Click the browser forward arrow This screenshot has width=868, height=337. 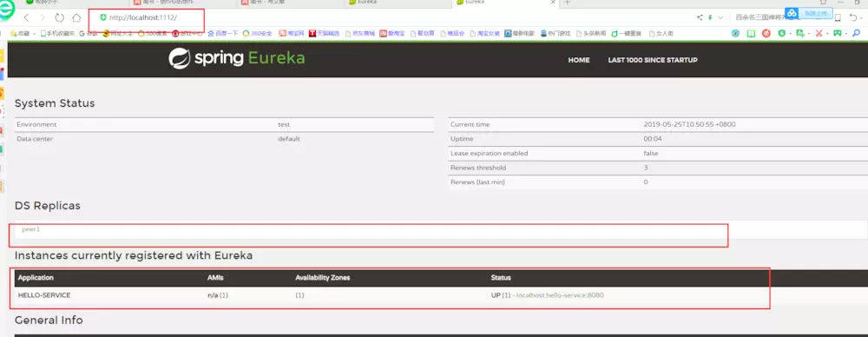43,17
